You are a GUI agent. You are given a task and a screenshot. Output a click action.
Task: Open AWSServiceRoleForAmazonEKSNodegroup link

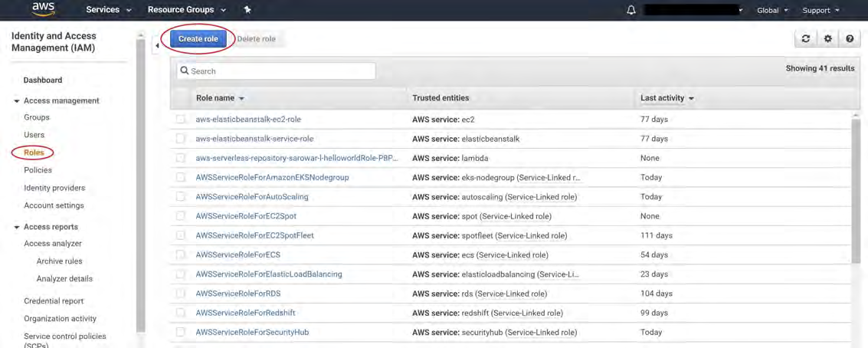pyautogui.click(x=272, y=177)
